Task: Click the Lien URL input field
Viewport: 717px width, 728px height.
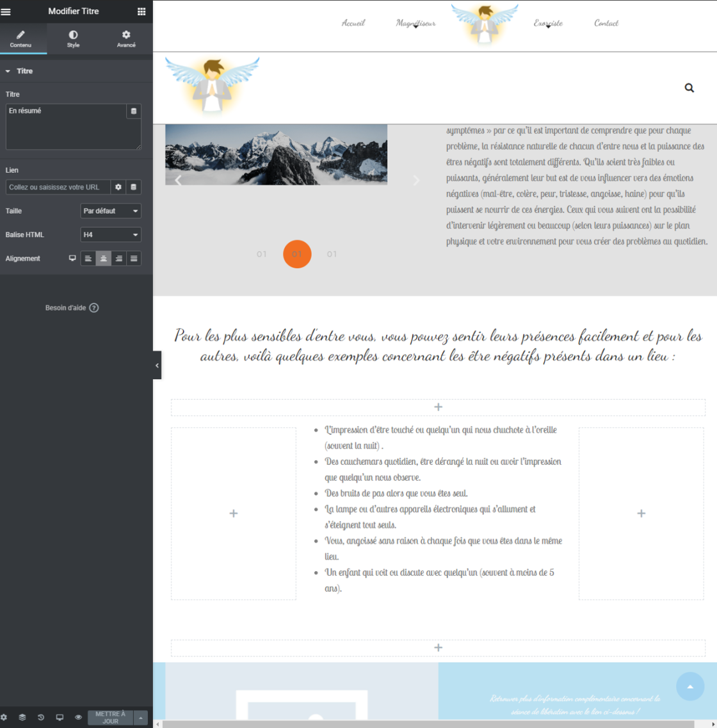Action: pos(58,187)
